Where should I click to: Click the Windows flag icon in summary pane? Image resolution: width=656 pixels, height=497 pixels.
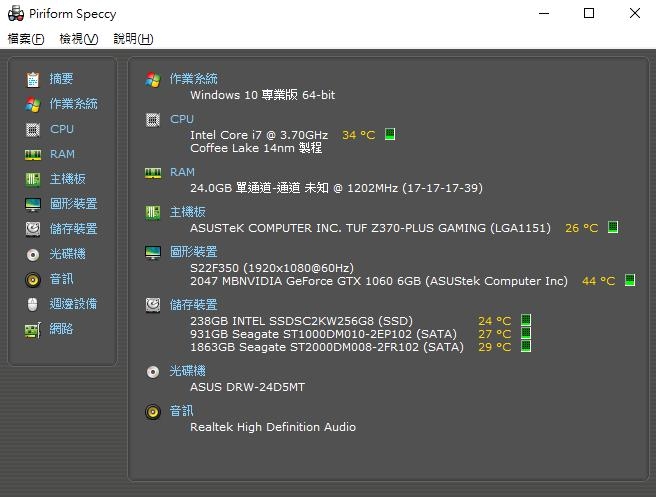point(153,79)
